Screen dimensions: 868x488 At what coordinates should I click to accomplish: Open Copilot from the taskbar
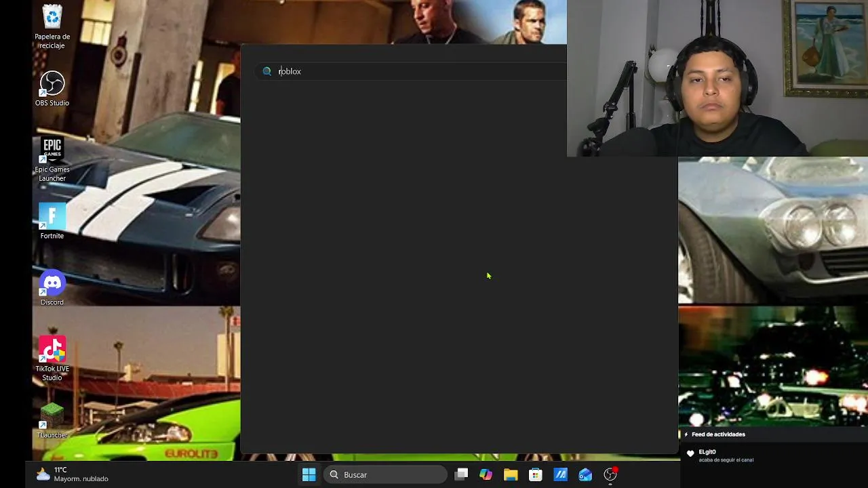(x=486, y=474)
